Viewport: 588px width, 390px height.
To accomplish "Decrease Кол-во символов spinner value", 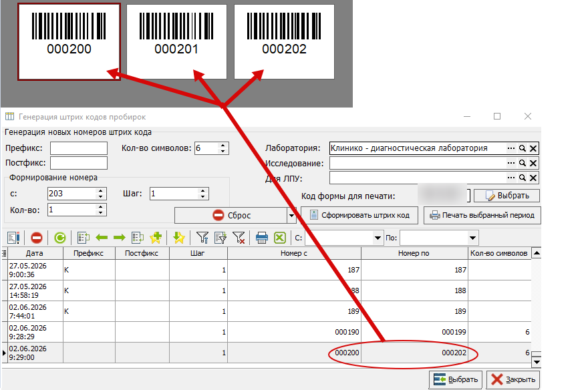I will (x=223, y=151).
